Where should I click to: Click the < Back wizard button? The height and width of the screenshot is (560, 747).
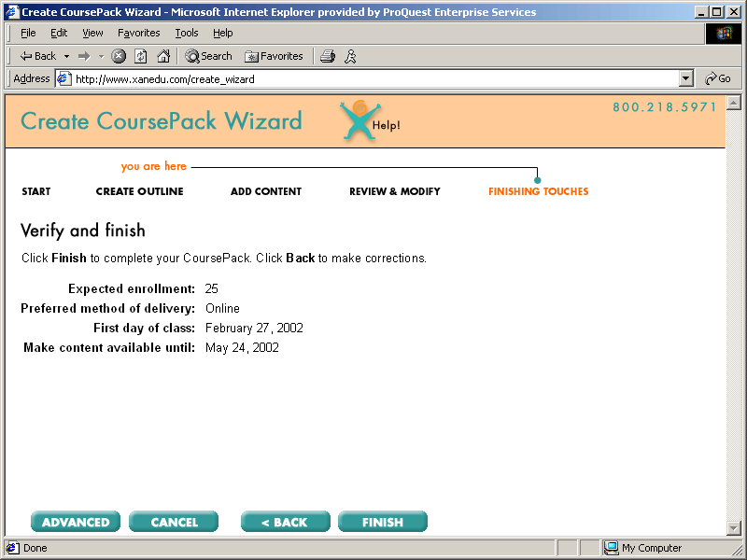pos(285,523)
